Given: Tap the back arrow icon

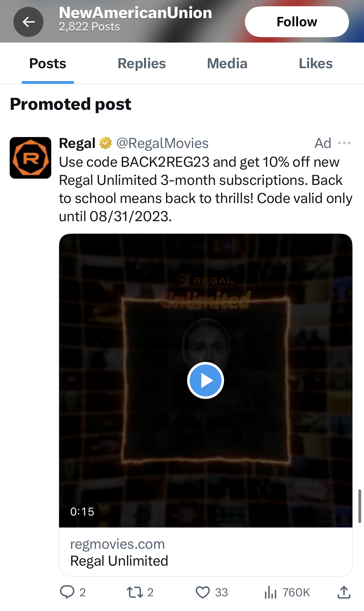Looking at the screenshot, I should tap(28, 22).
